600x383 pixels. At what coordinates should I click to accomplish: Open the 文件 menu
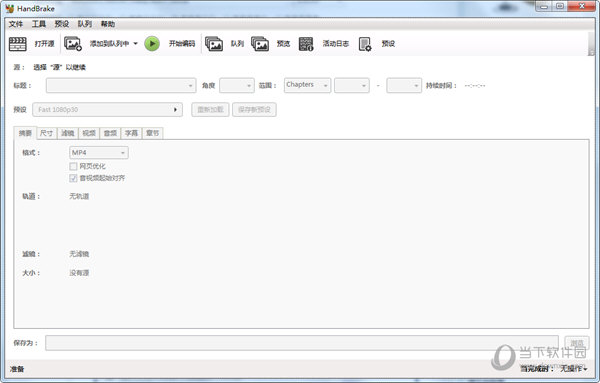(x=16, y=24)
